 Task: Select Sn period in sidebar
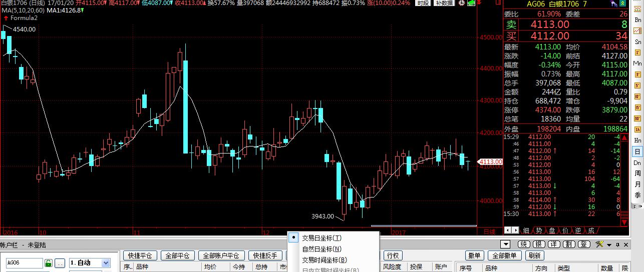tap(637, 41)
